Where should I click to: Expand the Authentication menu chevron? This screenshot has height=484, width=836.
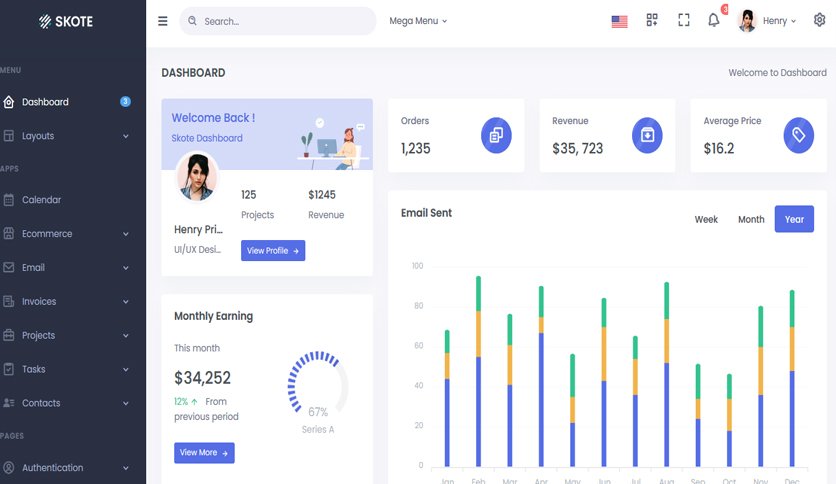(126, 468)
